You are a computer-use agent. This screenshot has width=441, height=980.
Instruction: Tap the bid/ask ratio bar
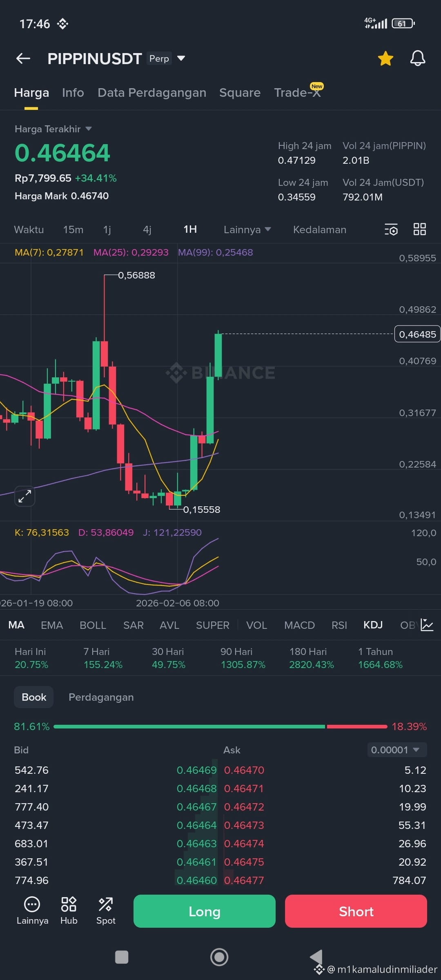point(220,726)
